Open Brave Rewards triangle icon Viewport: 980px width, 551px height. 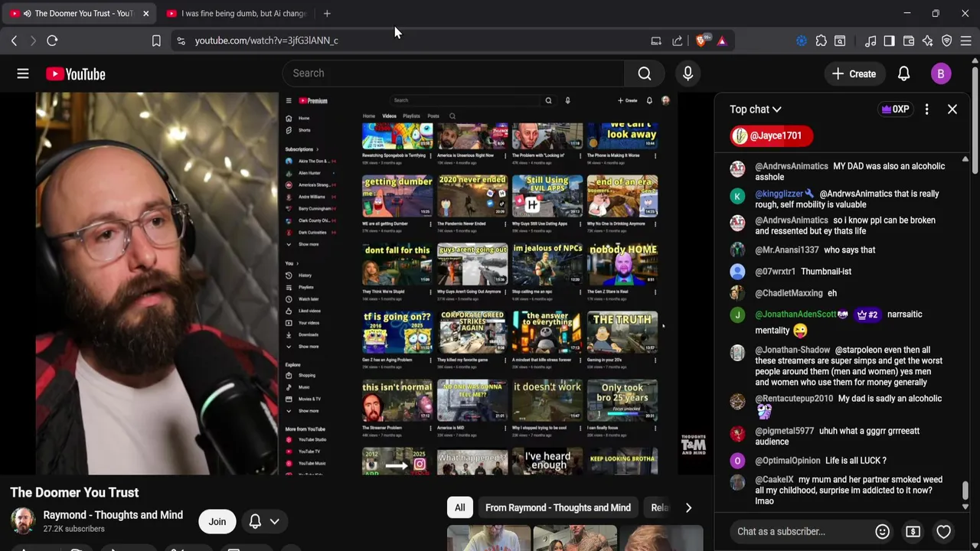coord(722,41)
